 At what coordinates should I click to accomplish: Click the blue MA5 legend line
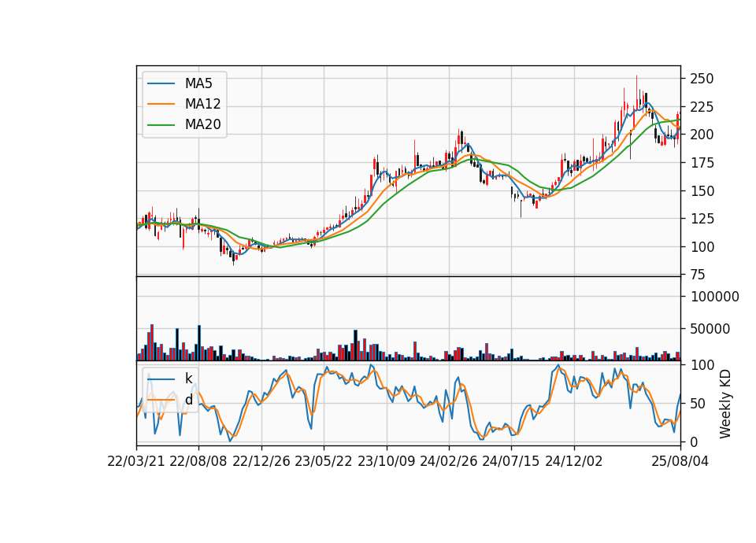[x=161, y=83]
